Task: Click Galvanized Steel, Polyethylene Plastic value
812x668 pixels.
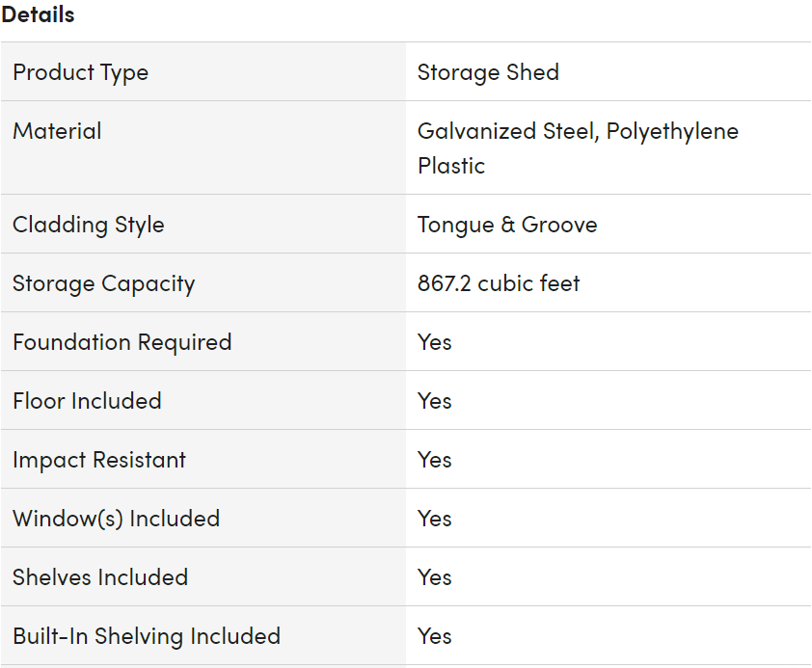Action: 578,148
